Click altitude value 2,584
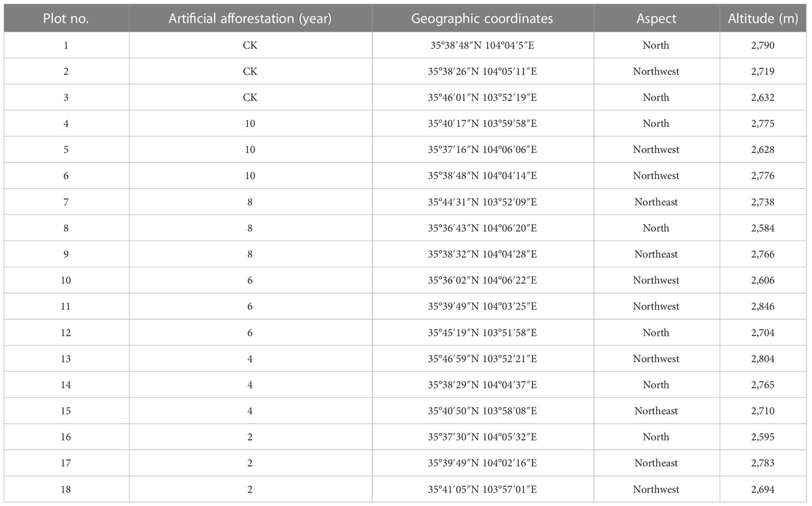 (x=763, y=228)
